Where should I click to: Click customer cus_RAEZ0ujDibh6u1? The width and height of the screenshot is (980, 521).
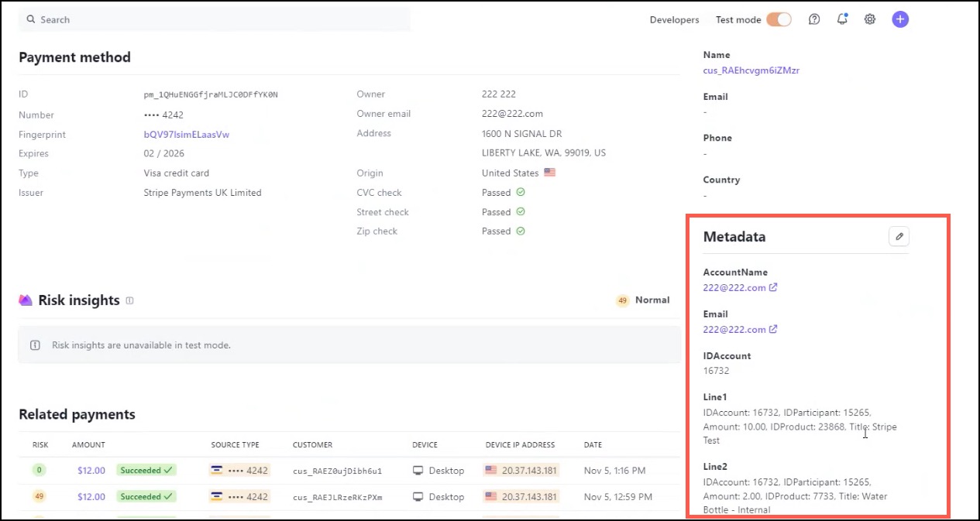pos(337,471)
